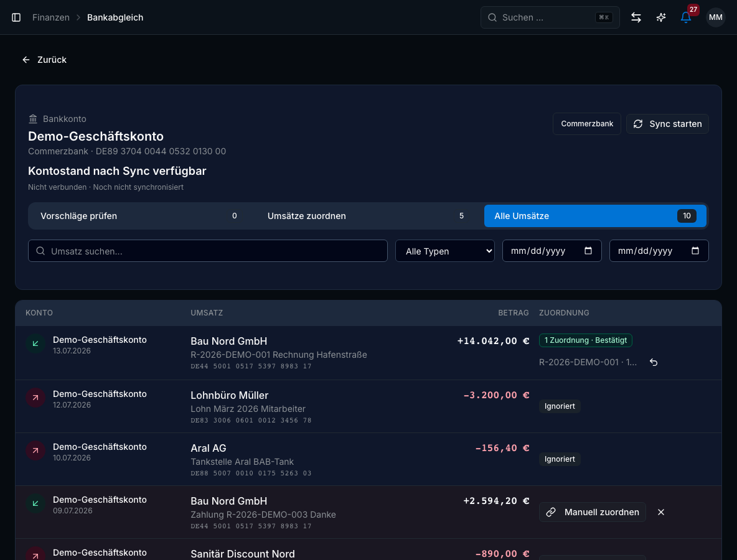737x560 pixels.
Task: Click outgoing arrow icon for Aral AG row
Action: pos(35,450)
